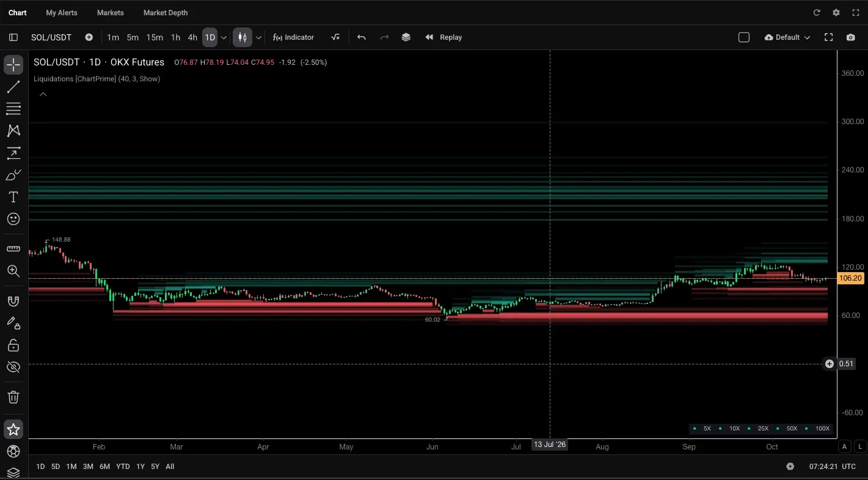Screen dimensions: 868x480
Task: Refresh the chart page
Action: click(x=817, y=12)
